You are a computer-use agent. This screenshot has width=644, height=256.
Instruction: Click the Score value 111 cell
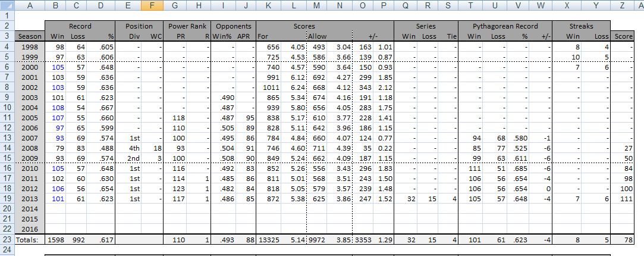[623, 198]
